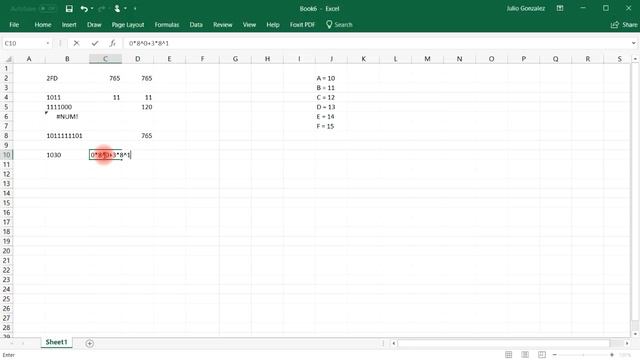Click horizontal scrollbar right arrow
This screenshot has width=640, height=360.
627,343
